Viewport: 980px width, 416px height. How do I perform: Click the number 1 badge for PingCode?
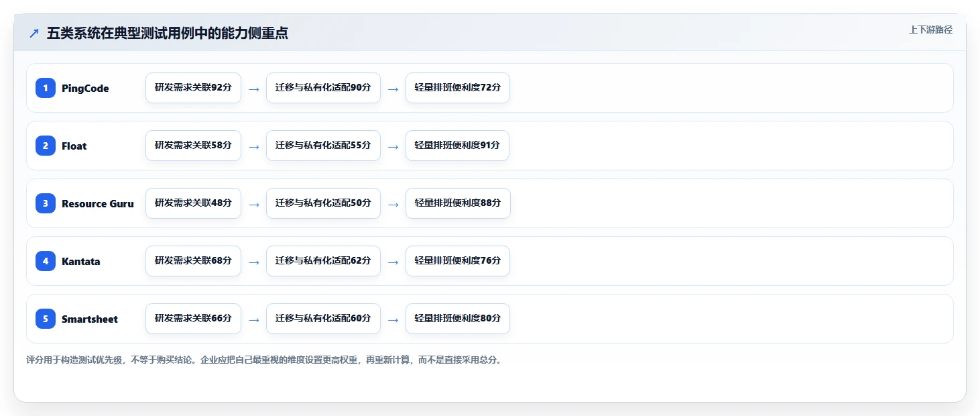pyautogui.click(x=46, y=88)
